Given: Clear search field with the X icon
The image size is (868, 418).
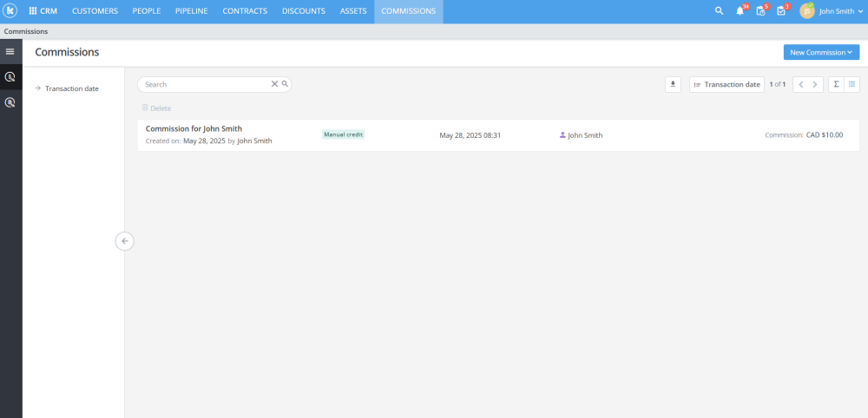Looking at the screenshot, I should 274,84.
